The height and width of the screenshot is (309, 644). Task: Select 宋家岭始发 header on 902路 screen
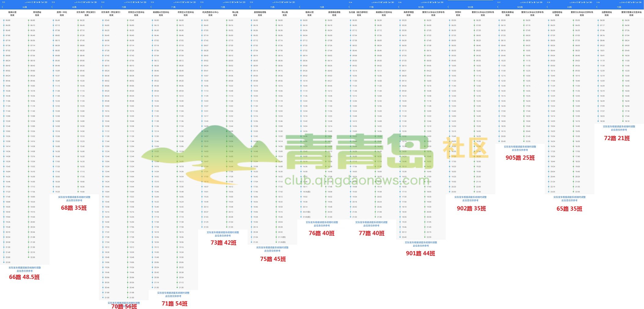click(458, 14)
